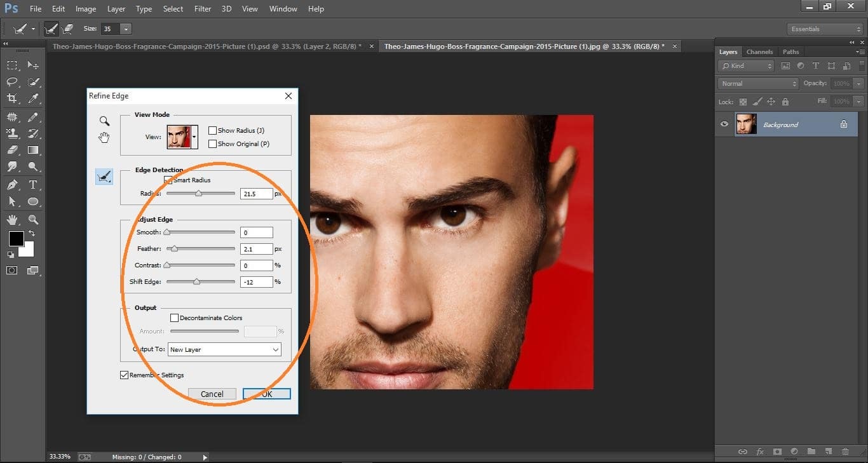Pick the Eyedropper tool
Image resolution: width=868 pixels, height=463 pixels.
pyautogui.click(x=33, y=98)
